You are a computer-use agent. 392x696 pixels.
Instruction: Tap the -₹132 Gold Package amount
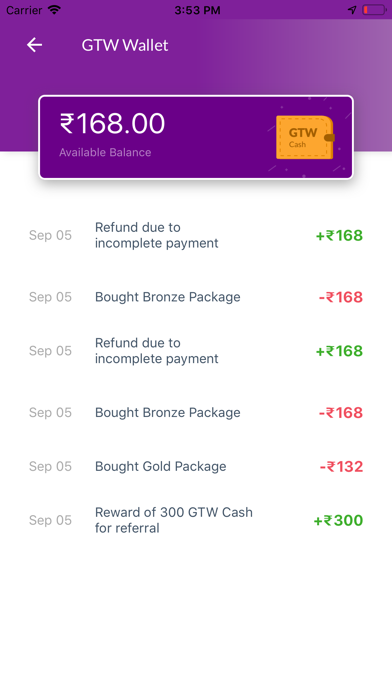(341, 467)
